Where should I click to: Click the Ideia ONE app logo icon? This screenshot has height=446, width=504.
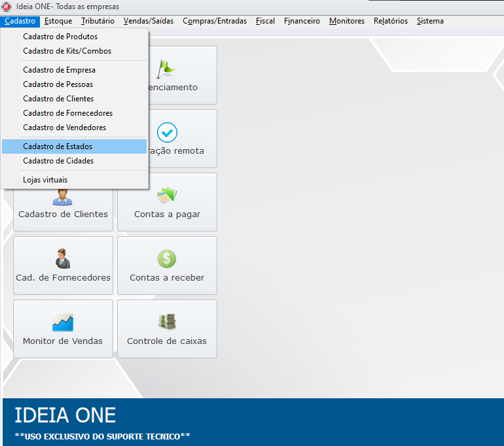[x=7, y=7]
